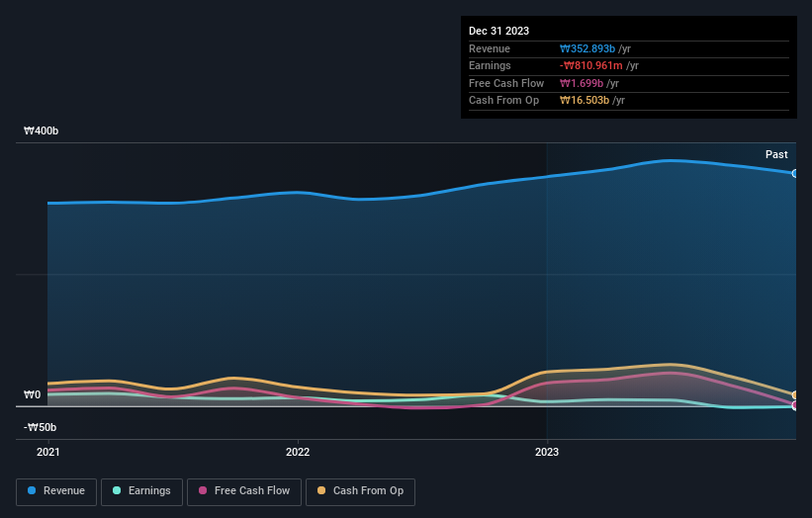Viewport: 812px width, 518px height.
Task: Select the Revenue endpoint marker at Dec 2023
Action: (795, 173)
